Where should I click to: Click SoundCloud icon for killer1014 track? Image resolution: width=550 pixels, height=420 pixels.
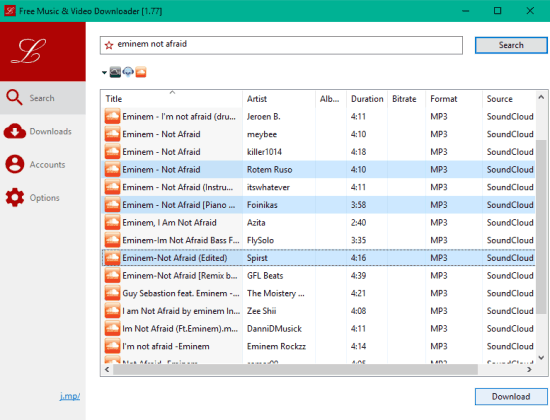(x=112, y=152)
